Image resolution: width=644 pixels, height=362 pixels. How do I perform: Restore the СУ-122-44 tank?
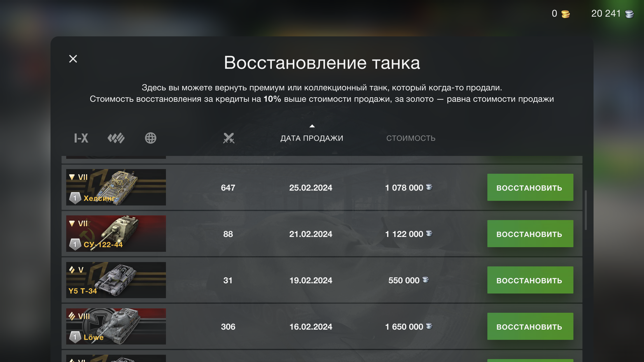(x=530, y=234)
